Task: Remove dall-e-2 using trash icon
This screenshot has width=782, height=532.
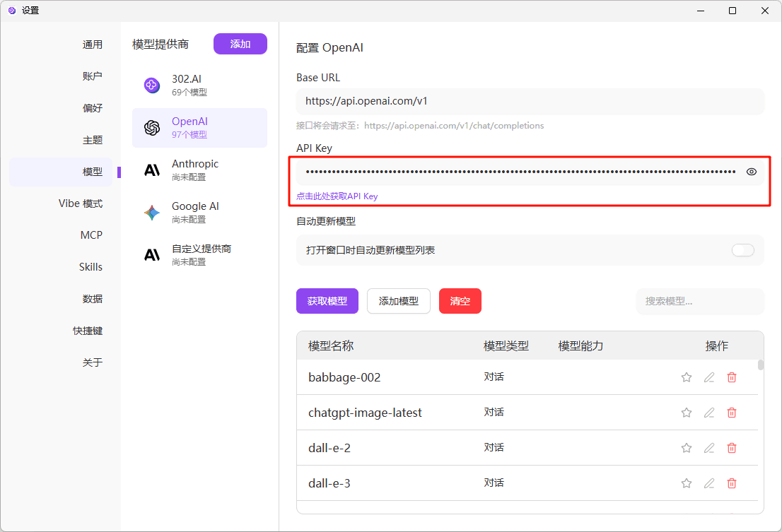Action: pyautogui.click(x=732, y=449)
